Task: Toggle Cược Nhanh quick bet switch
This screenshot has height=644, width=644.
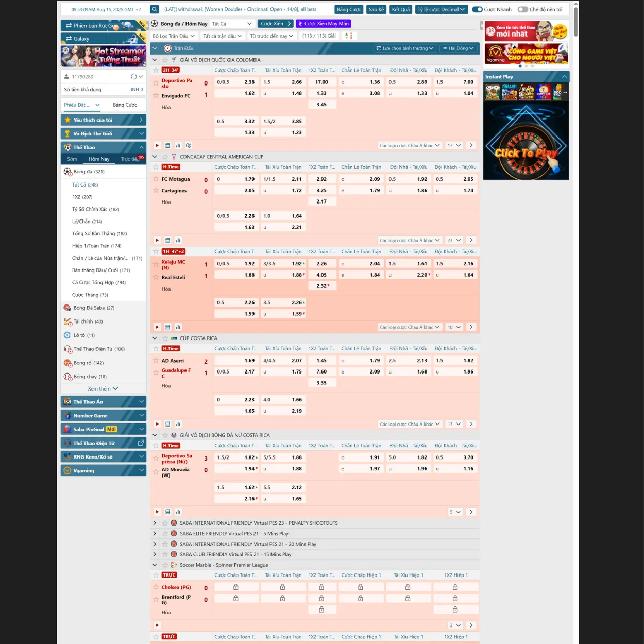Action: [x=477, y=9]
